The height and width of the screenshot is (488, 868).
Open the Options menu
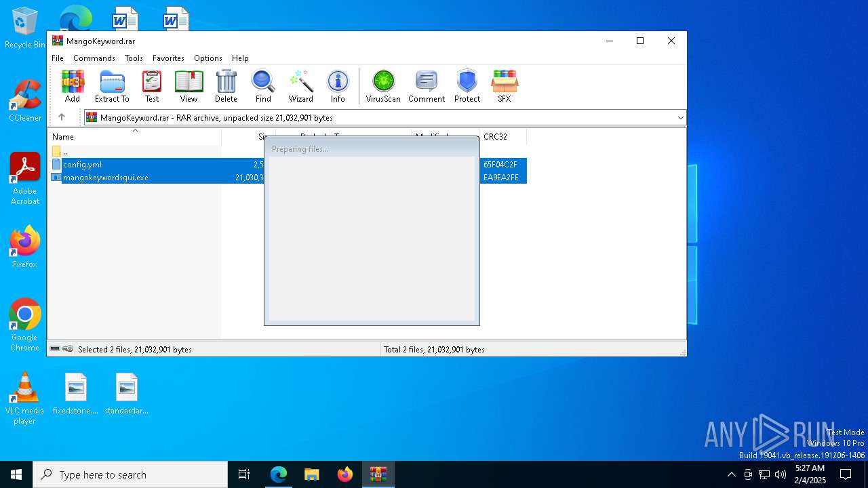click(x=208, y=58)
